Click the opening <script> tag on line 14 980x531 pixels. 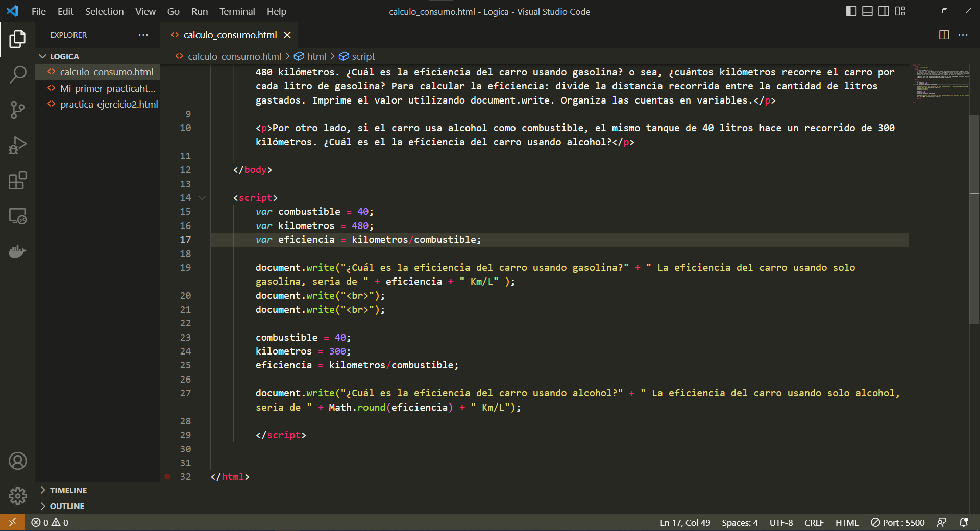click(x=255, y=198)
